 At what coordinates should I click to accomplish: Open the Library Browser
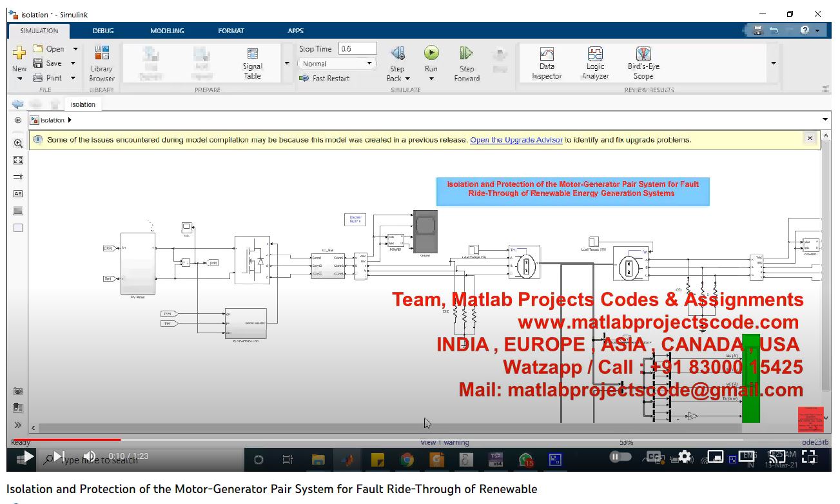(102, 63)
